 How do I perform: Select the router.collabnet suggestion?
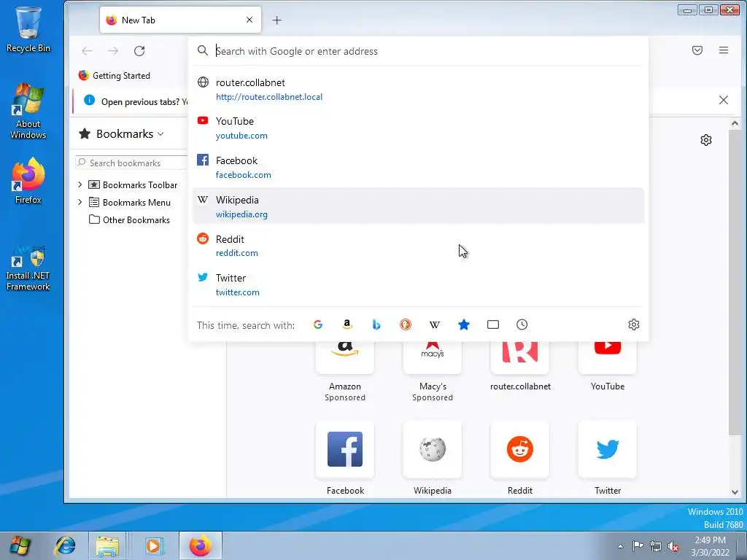point(418,89)
